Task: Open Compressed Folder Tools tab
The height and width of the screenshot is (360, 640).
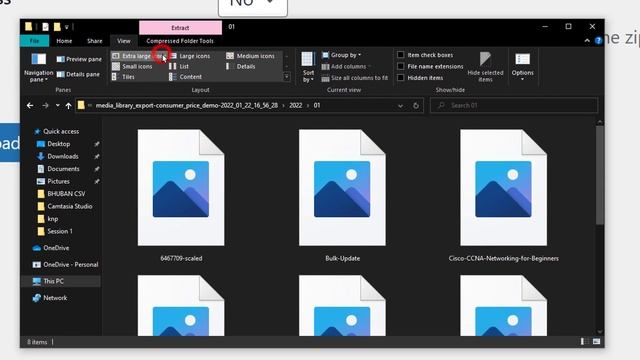Action: coord(180,41)
